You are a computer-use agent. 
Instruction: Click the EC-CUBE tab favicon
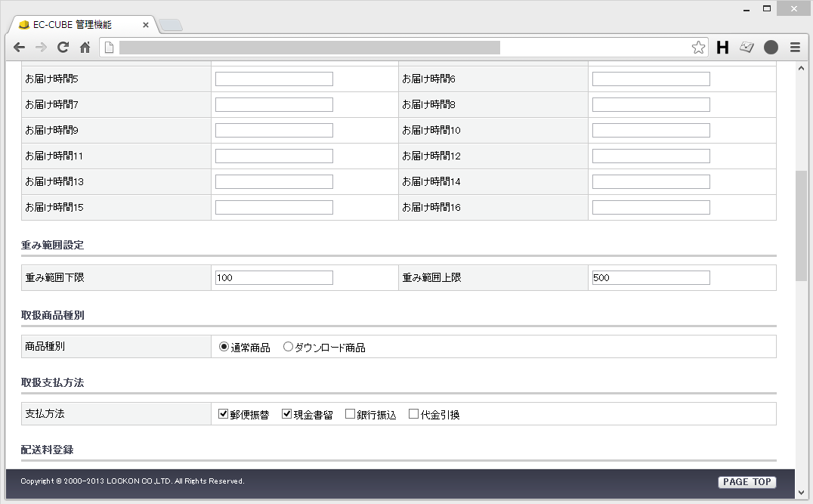tap(24, 25)
